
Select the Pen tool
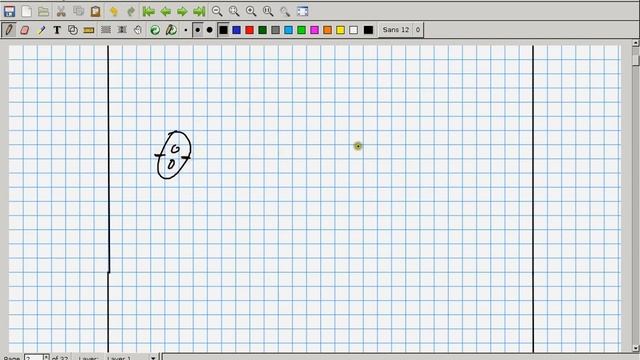click(9, 30)
